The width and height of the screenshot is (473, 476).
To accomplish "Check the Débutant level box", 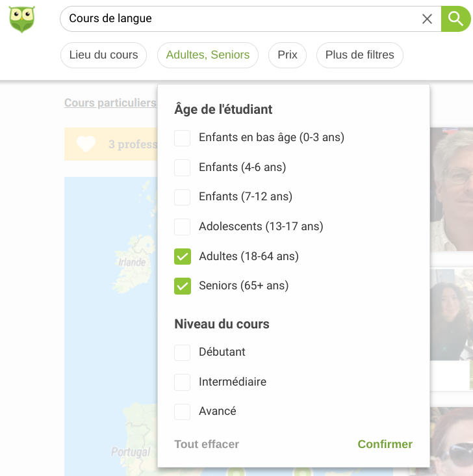I will (x=183, y=352).
